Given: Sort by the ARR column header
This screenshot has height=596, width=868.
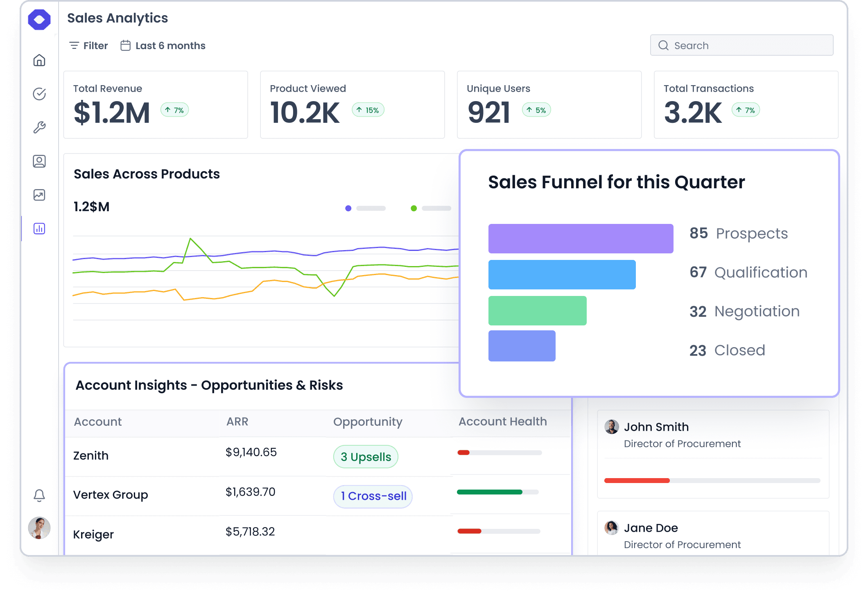Looking at the screenshot, I should coord(237,422).
